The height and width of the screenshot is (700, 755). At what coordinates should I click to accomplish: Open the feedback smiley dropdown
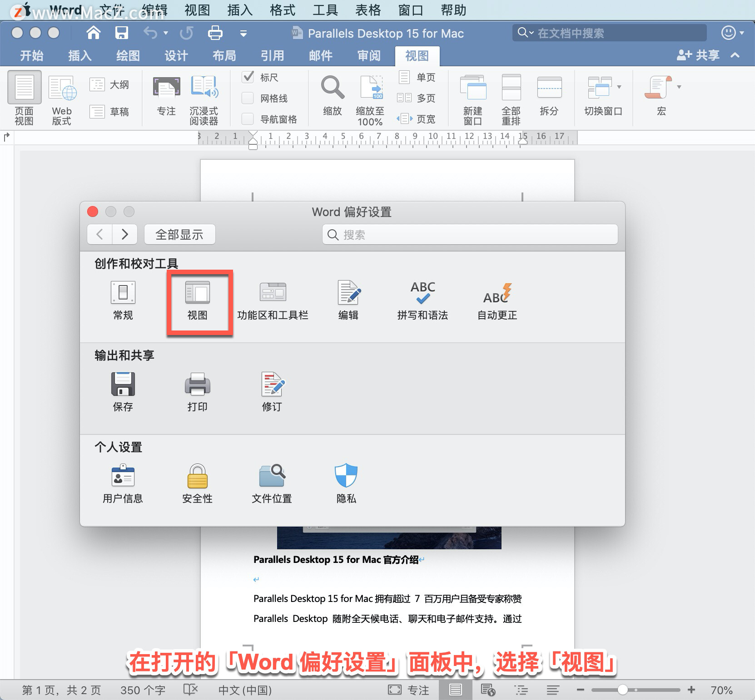pyautogui.click(x=733, y=33)
